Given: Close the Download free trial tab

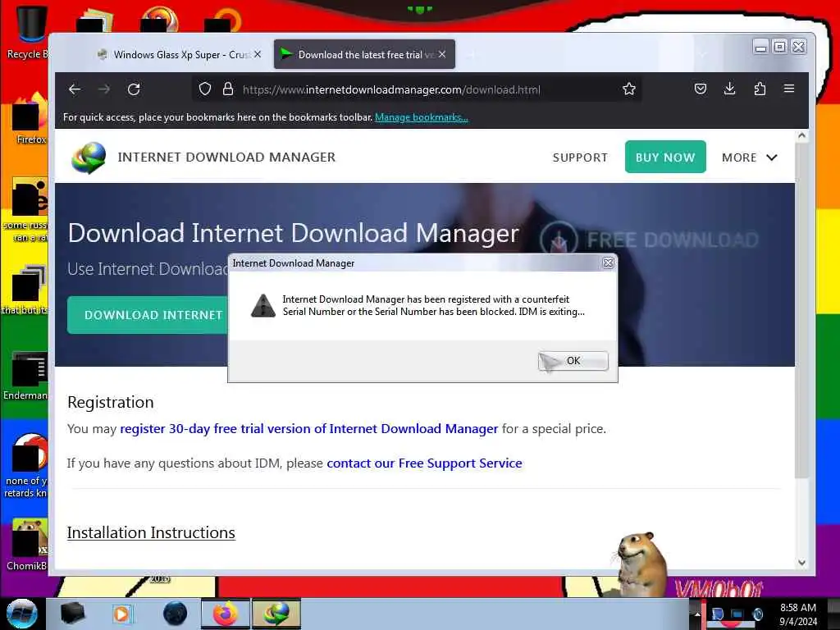Looking at the screenshot, I should pyautogui.click(x=442, y=54).
